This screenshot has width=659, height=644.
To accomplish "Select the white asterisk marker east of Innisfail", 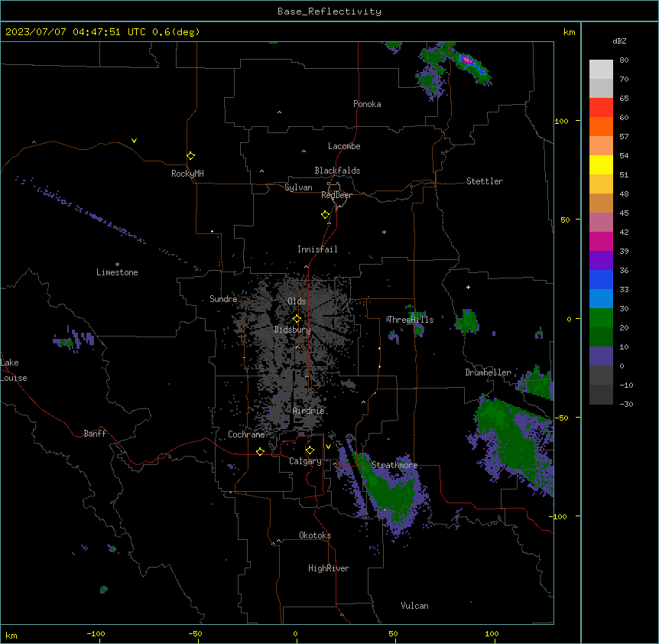I will coord(384,232).
